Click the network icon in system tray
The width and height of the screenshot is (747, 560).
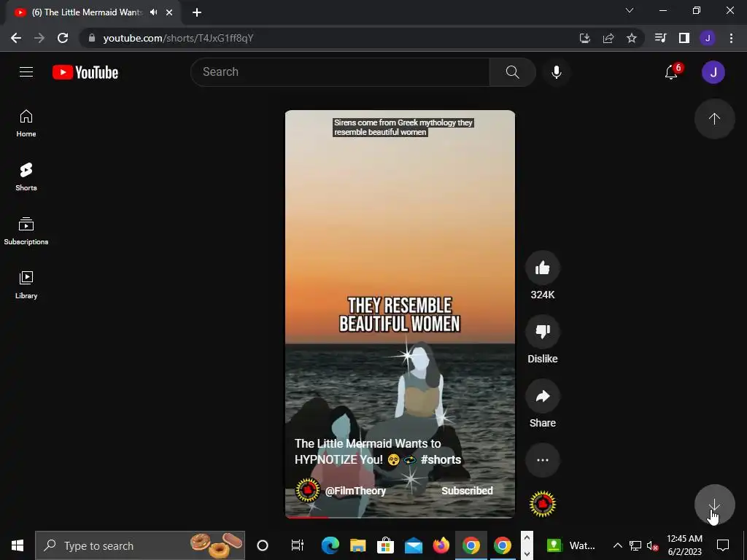coord(635,545)
